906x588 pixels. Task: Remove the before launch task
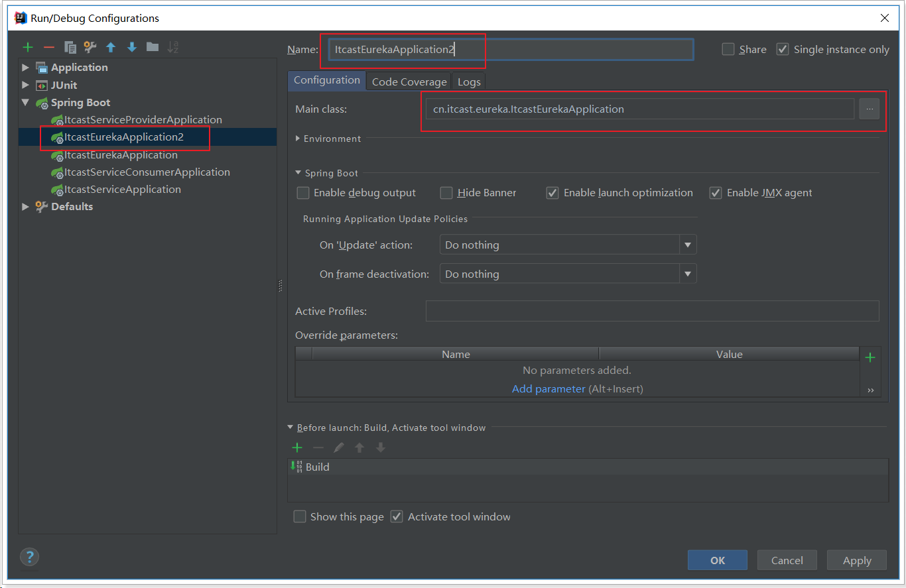click(x=318, y=447)
